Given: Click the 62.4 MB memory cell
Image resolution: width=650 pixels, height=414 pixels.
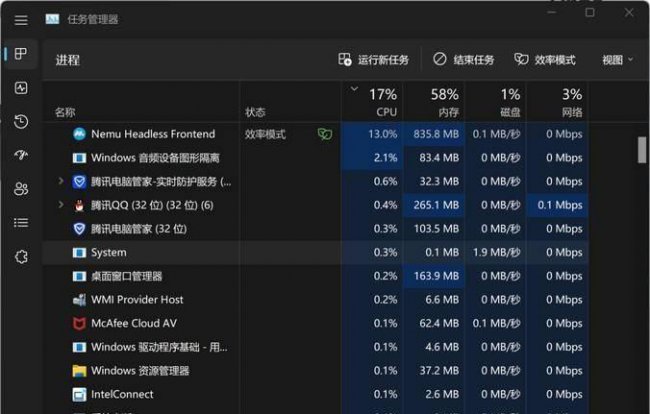Looking at the screenshot, I should coord(434,323).
